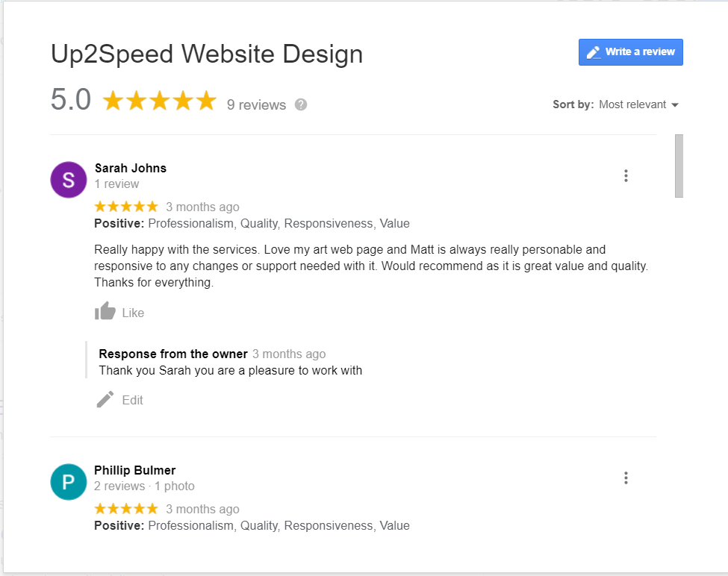
Task: Click the 9 reviews count text
Action: point(256,104)
